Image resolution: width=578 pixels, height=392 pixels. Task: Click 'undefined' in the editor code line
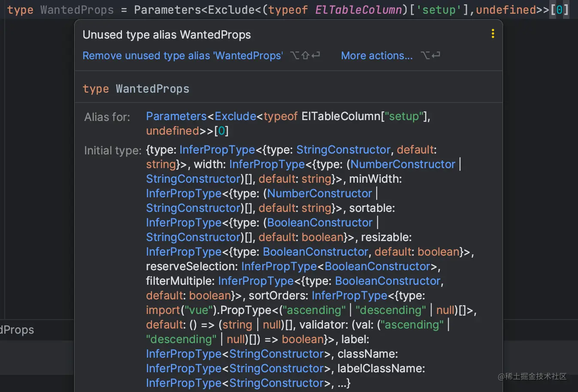tap(506, 10)
